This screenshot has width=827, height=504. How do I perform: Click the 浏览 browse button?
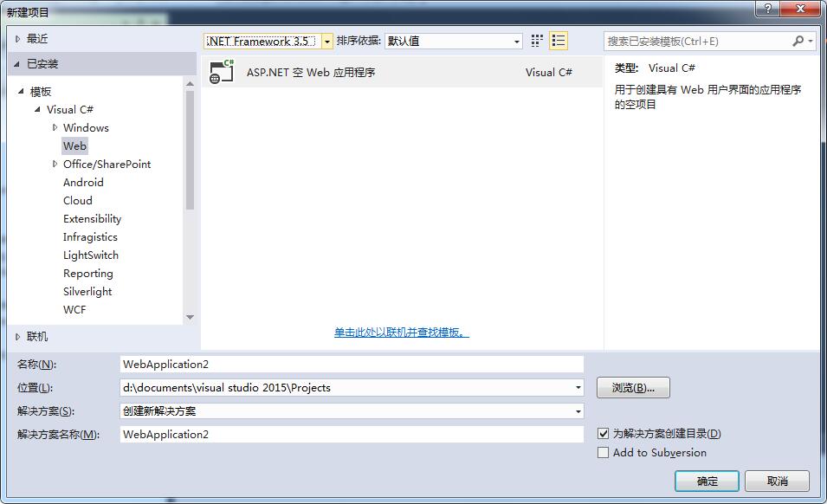coord(633,388)
